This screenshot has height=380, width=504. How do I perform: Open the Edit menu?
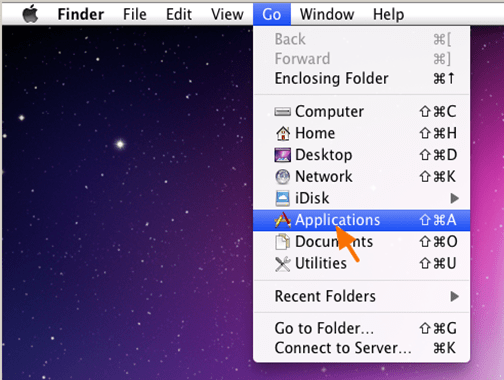[179, 14]
